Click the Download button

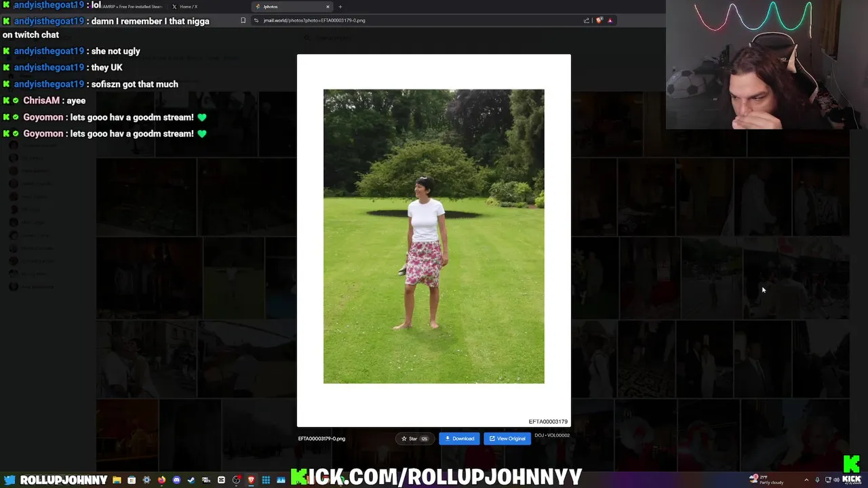click(x=459, y=439)
